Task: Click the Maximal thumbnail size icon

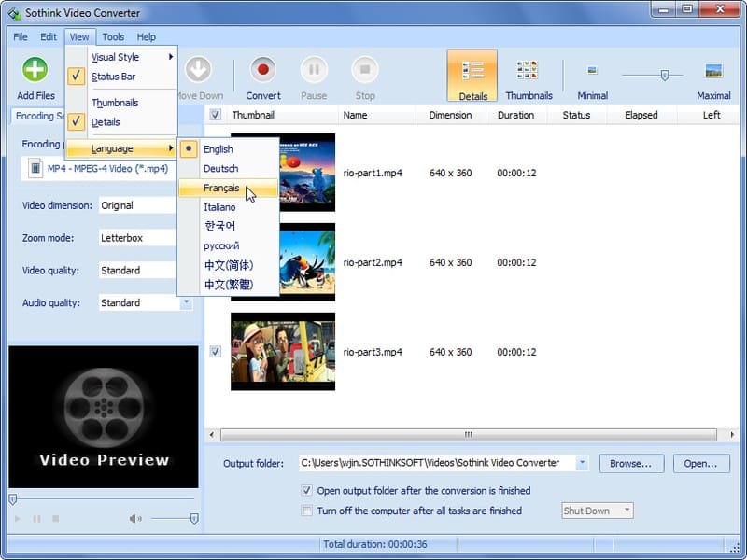Action: pos(713,71)
